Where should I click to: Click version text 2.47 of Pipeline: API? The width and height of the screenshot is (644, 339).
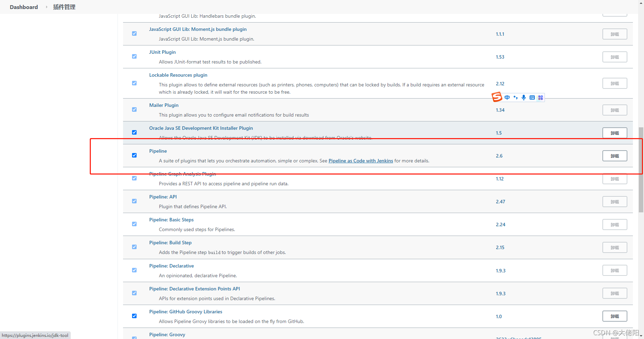[x=501, y=202]
